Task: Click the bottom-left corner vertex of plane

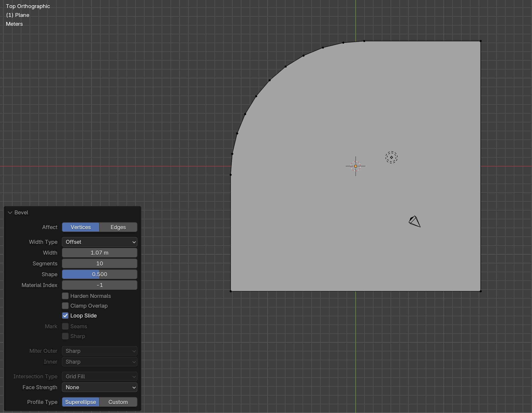Action: point(231,291)
